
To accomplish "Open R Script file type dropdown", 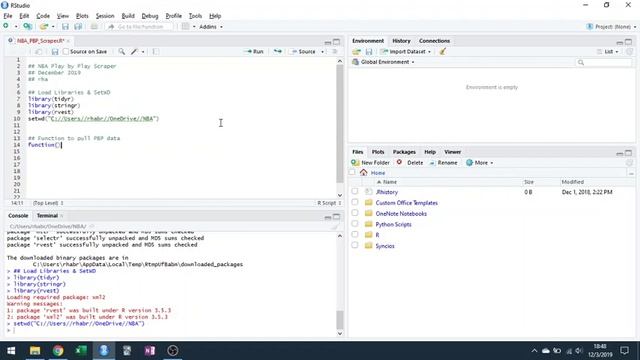I will [x=329, y=203].
